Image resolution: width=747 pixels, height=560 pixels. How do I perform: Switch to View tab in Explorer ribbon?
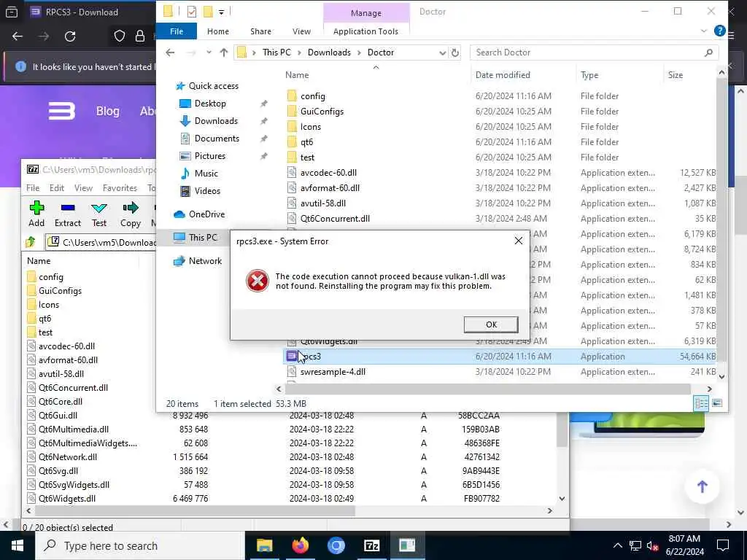(301, 31)
